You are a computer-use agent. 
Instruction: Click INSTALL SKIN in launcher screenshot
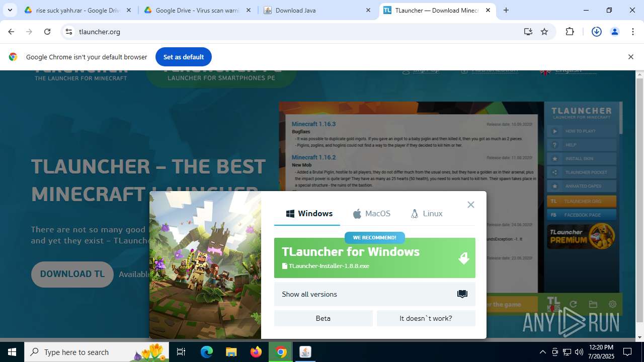582,158
